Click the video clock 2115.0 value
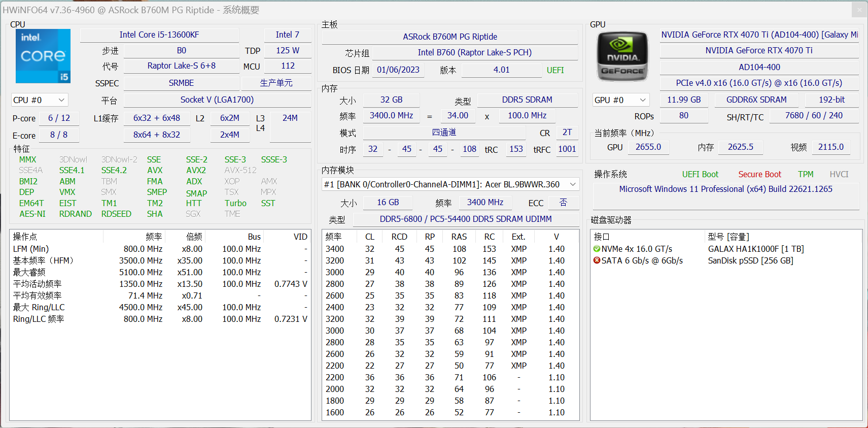 coord(831,147)
